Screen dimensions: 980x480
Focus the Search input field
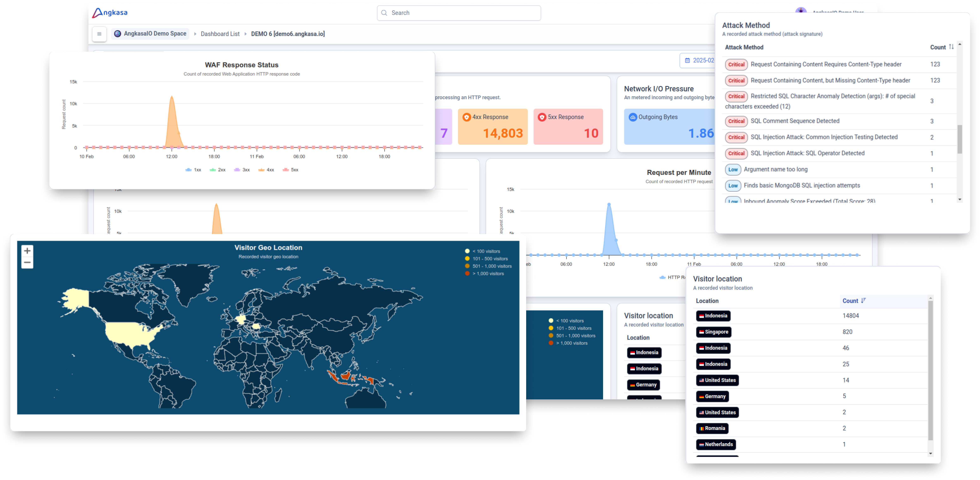click(x=459, y=13)
